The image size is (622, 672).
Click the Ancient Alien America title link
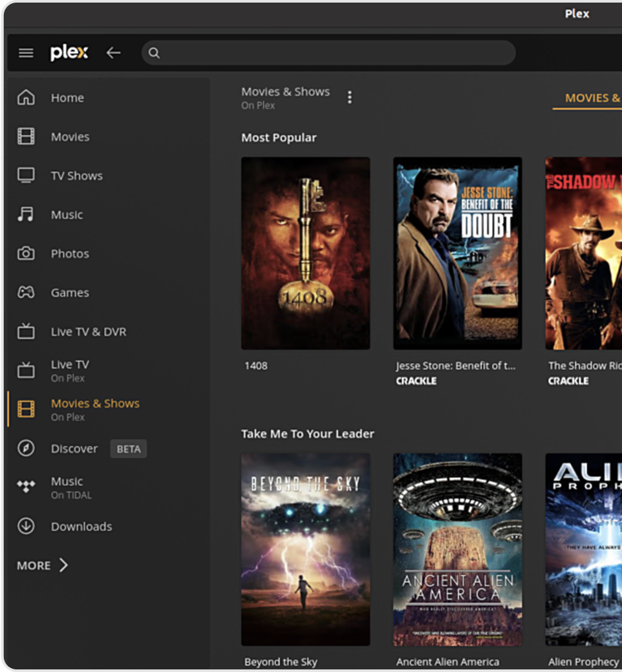point(447,662)
